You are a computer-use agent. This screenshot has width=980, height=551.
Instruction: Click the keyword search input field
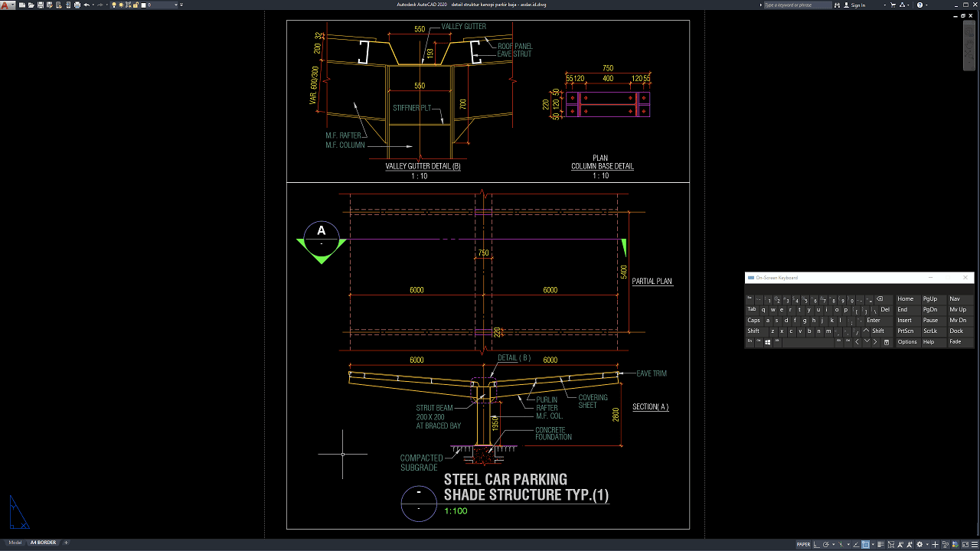click(796, 5)
